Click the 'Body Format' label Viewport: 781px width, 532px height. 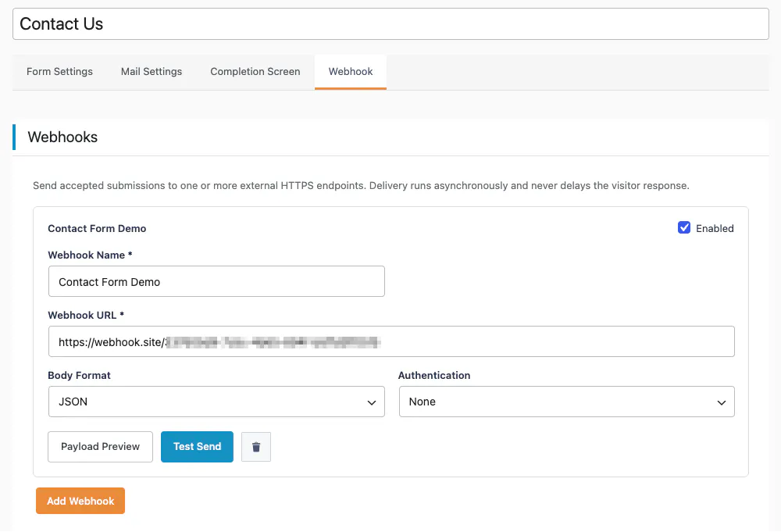coord(79,376)
